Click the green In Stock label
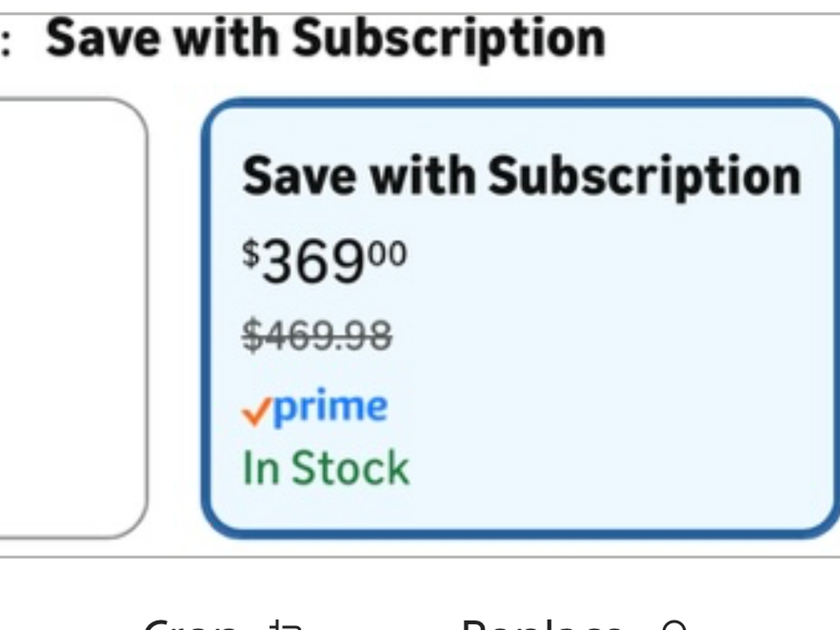This screenshot has width=840, height=630. (325, 468)
